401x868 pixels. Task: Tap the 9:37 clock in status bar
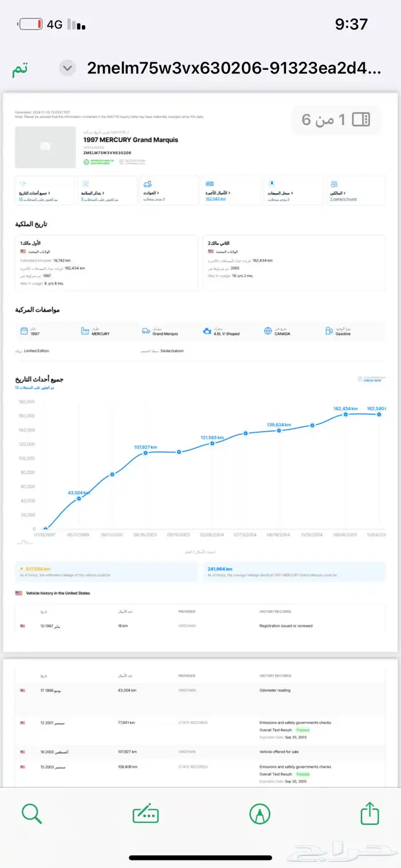coord(351,24)
